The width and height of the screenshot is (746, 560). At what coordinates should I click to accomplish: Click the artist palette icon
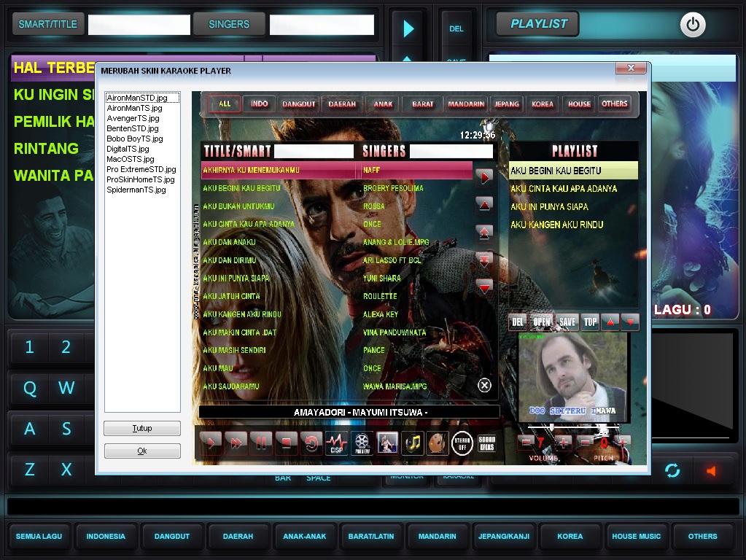tap(437, 443)
